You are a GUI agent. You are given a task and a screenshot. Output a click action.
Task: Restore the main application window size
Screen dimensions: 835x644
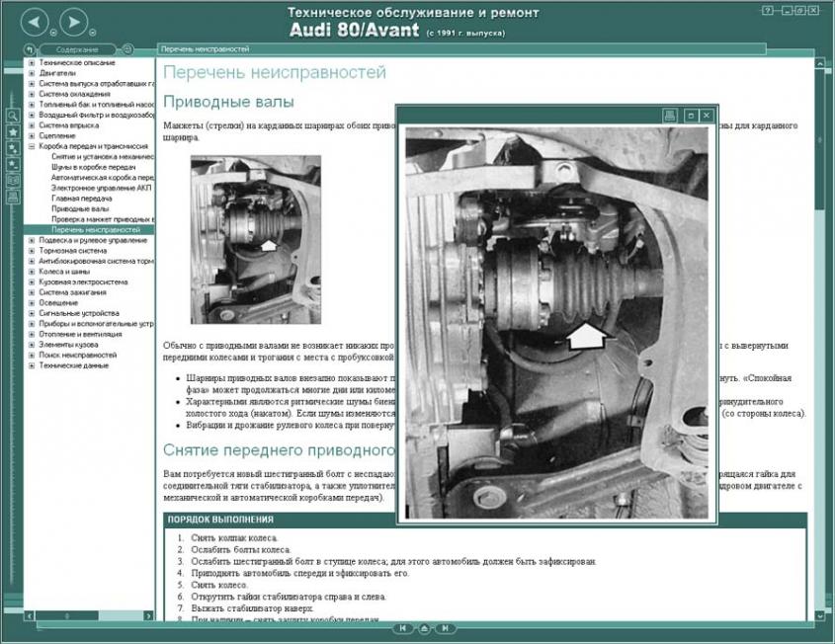click(x=799, y=11)
